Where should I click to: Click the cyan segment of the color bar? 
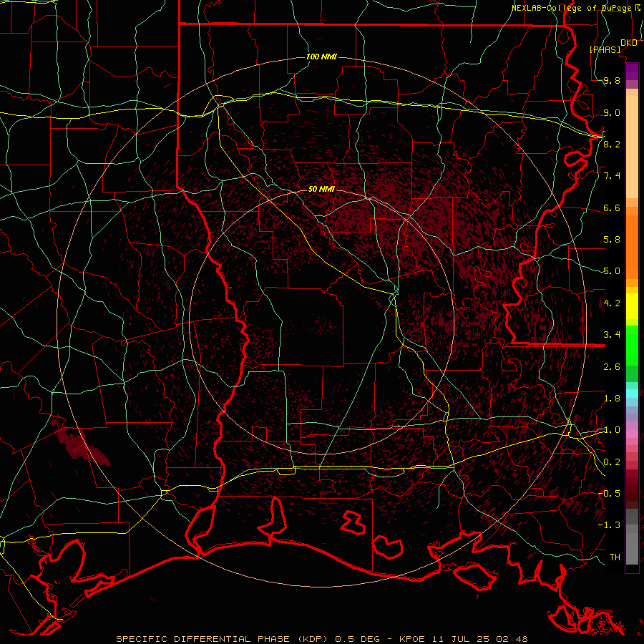632,394
